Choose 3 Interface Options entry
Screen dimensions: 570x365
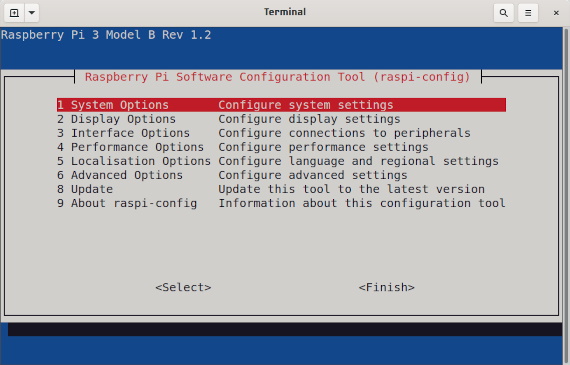click(x=281, y=133)
